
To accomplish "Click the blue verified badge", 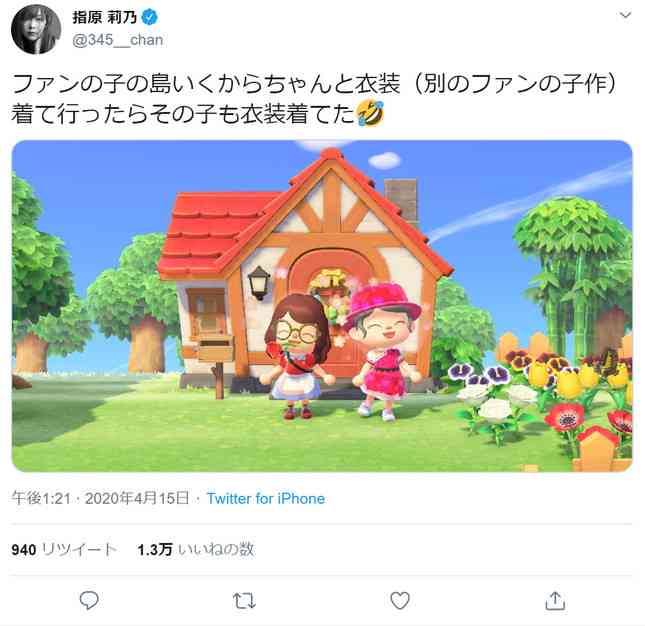I will tap(149, 17).
